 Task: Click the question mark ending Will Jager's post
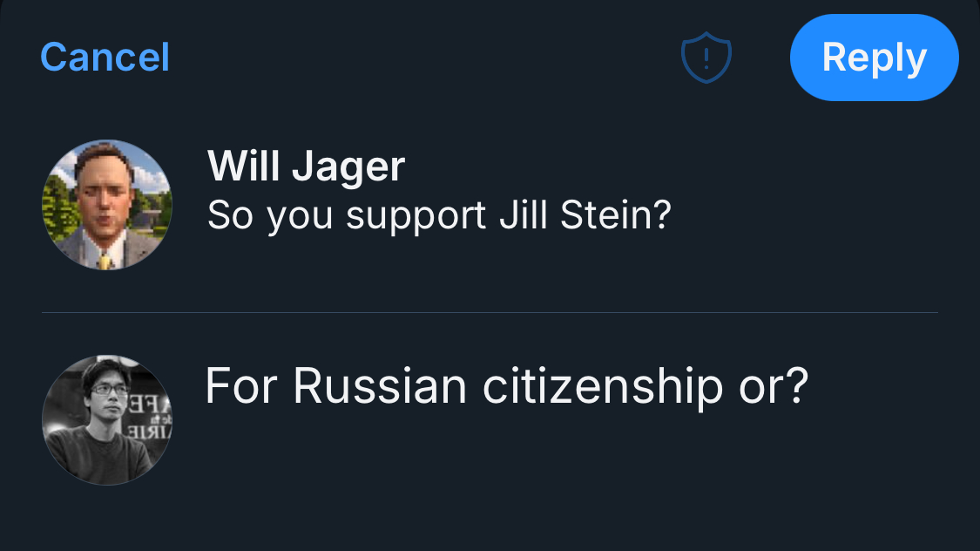pos(663,216)
